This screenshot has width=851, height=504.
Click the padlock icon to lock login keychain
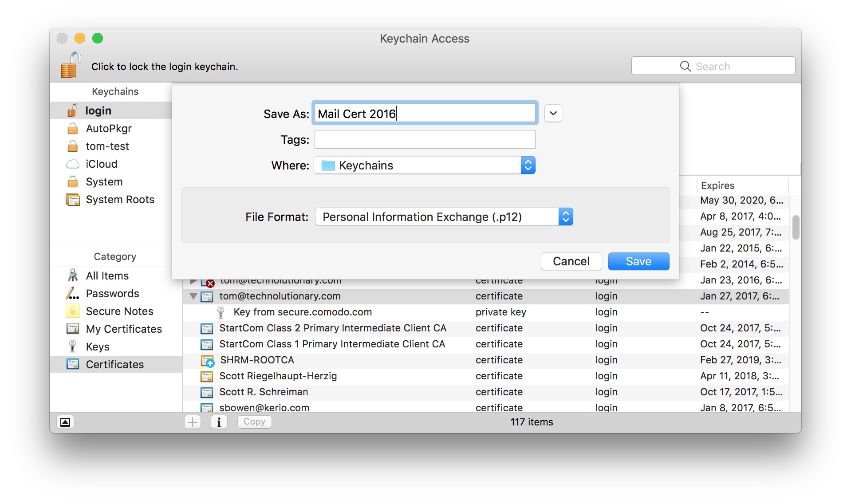[x=71, y=65]
